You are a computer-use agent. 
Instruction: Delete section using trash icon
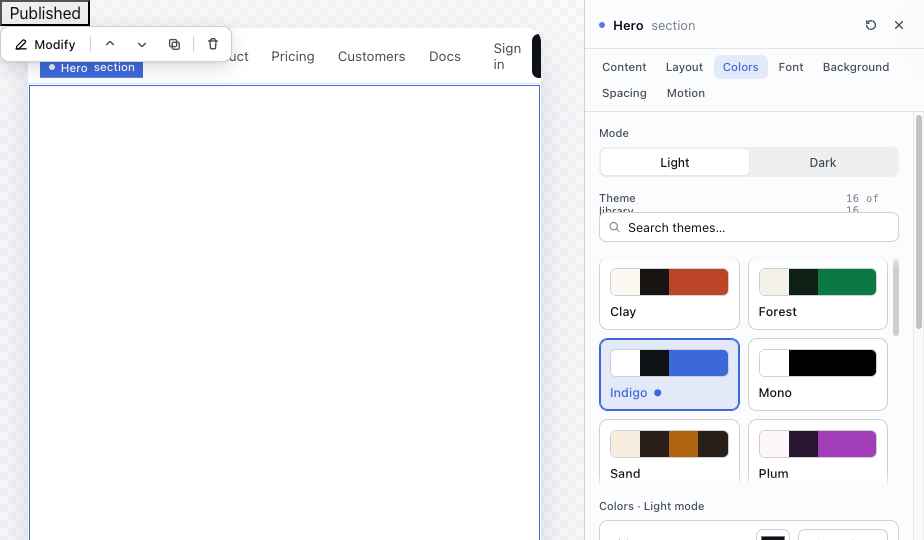coord(213,44)
